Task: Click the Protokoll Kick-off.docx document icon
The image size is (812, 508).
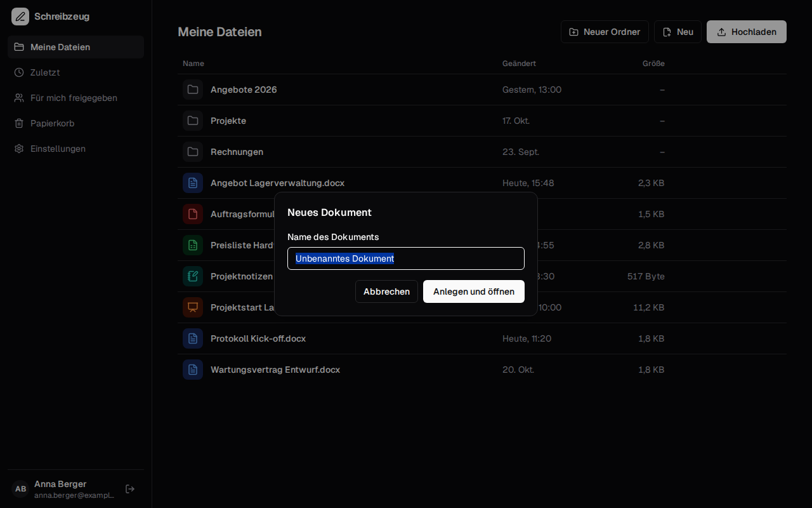Action: (x=193, y=338)
